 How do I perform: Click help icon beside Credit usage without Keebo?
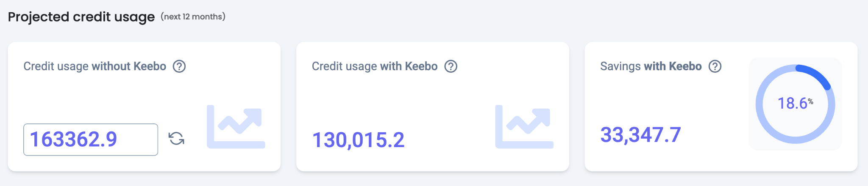pyautogui.click(x=179, y=66)
